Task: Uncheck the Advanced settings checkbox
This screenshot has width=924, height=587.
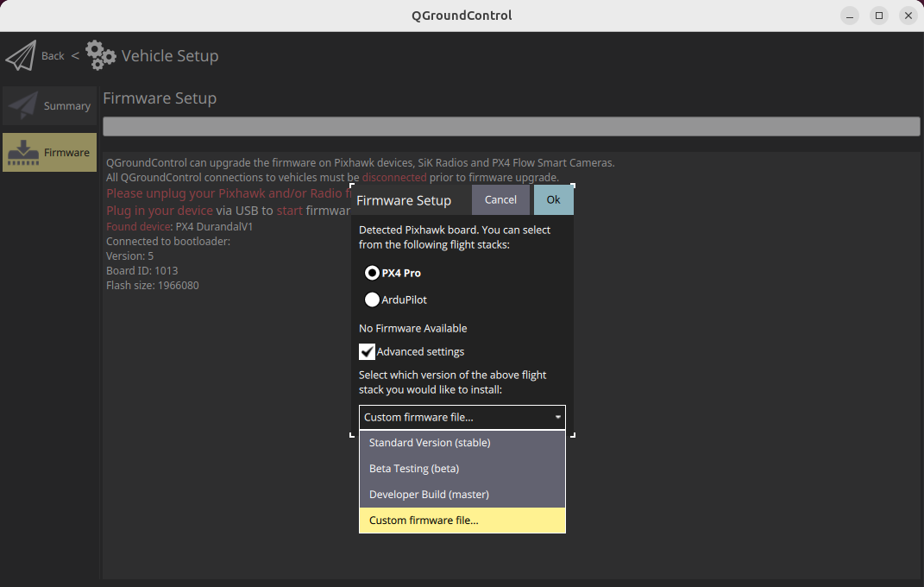Action: coord(368,351)
